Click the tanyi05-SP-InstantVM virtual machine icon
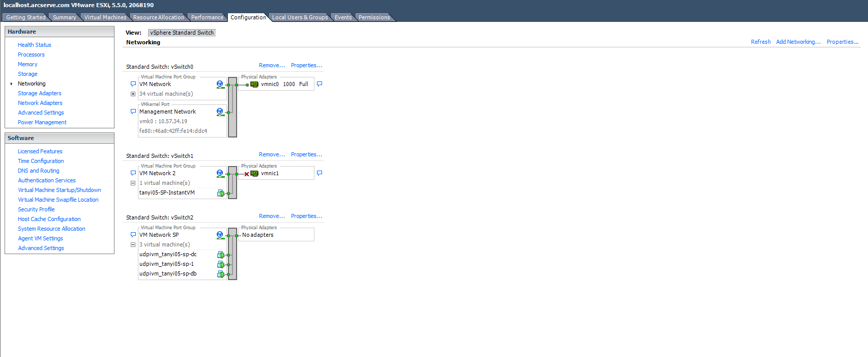Screen dimensions: 868x357 pyautogui.click(x=221, y=193)
